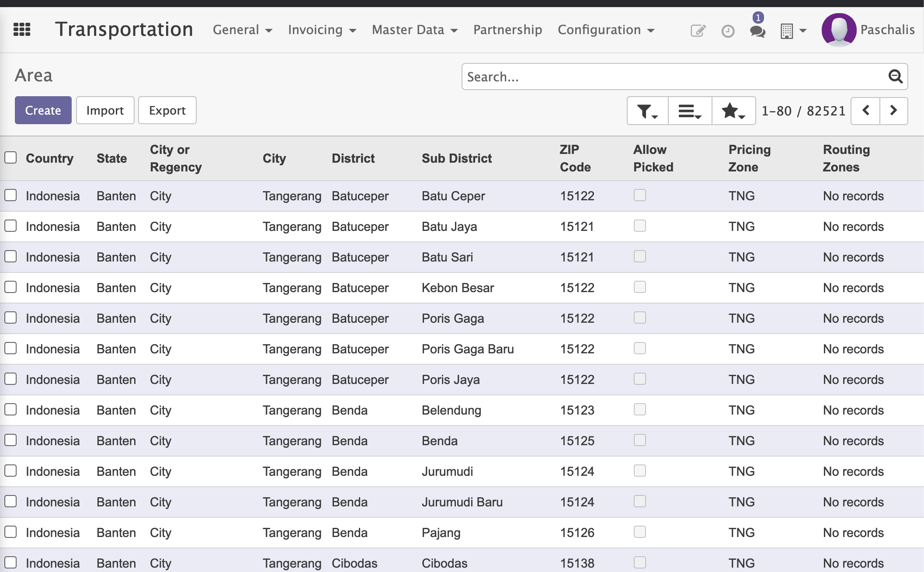Click the record pager 1-80 / 82521

coord(803,111)
